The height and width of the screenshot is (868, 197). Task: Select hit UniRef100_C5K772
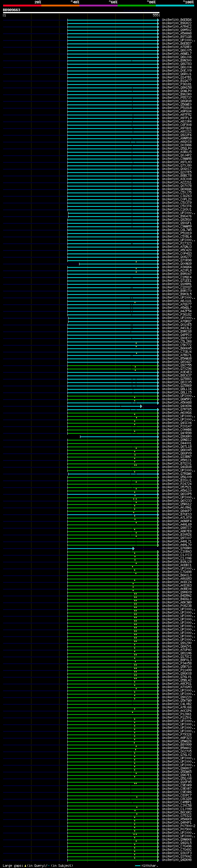[177, 345]
